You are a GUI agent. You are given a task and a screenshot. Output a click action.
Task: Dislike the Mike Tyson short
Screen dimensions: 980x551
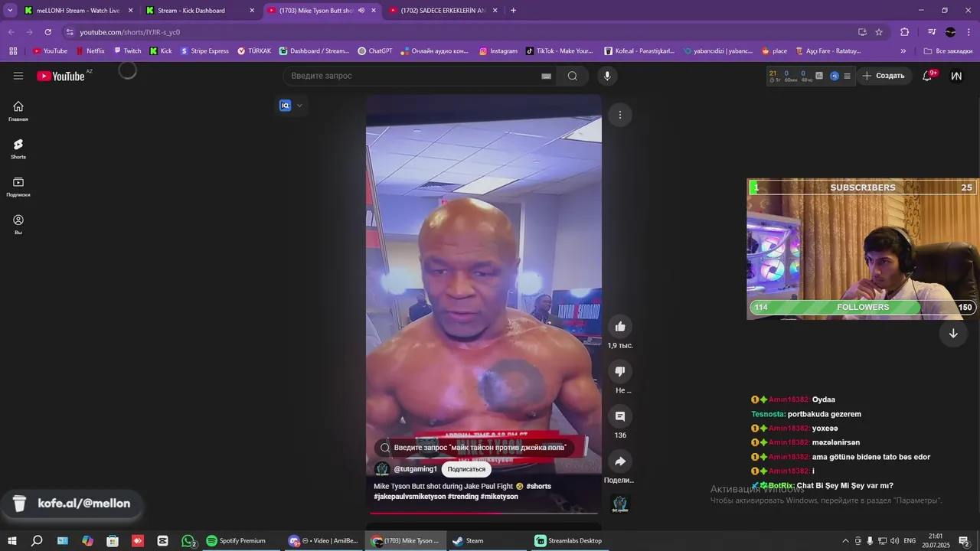click(620, 371)
